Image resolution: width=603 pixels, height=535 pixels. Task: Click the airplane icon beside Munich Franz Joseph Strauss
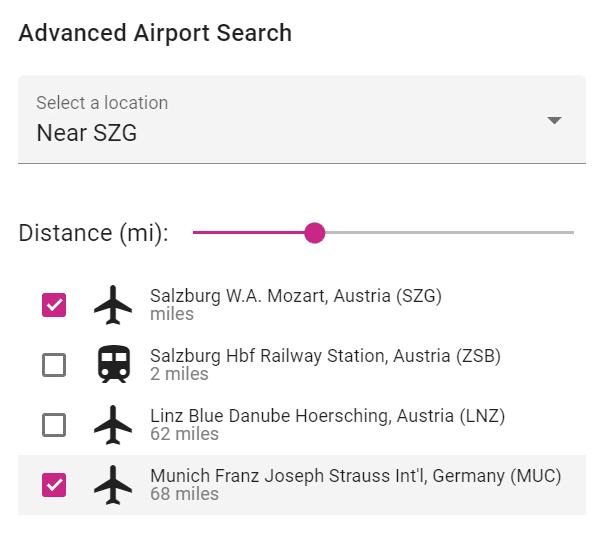click(113, 485)
